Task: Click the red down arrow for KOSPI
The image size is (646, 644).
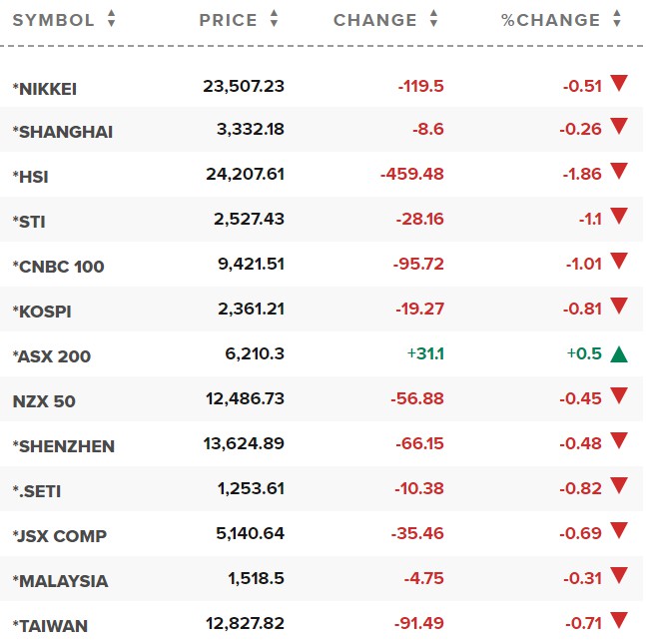Action: tap(619, 309)
